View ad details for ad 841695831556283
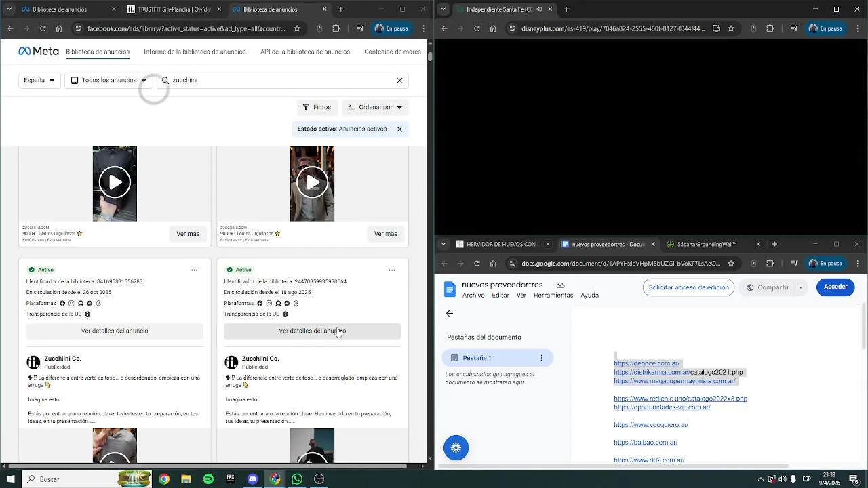The image size is (868, 488). 115,331
